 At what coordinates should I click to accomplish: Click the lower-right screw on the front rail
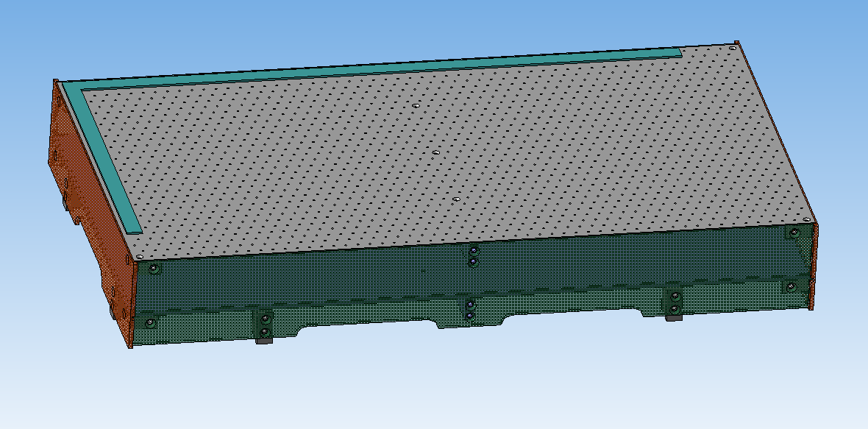coord(791,286)
